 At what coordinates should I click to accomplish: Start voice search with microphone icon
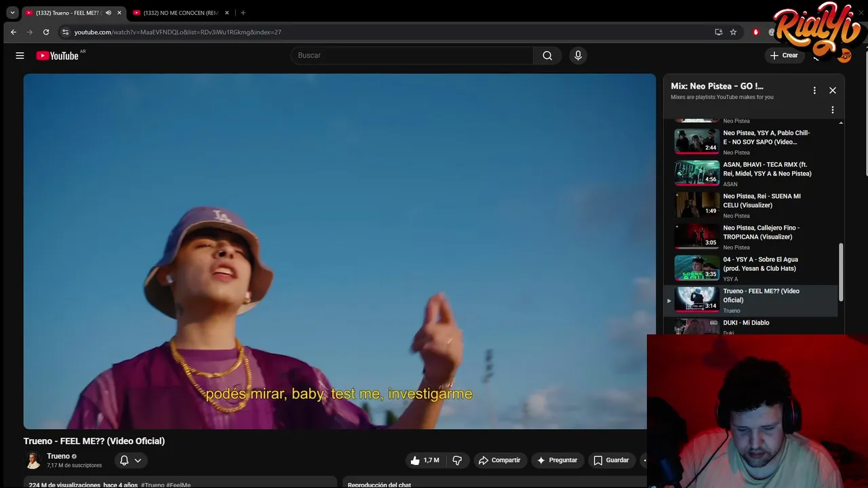(x=578, y=56)
